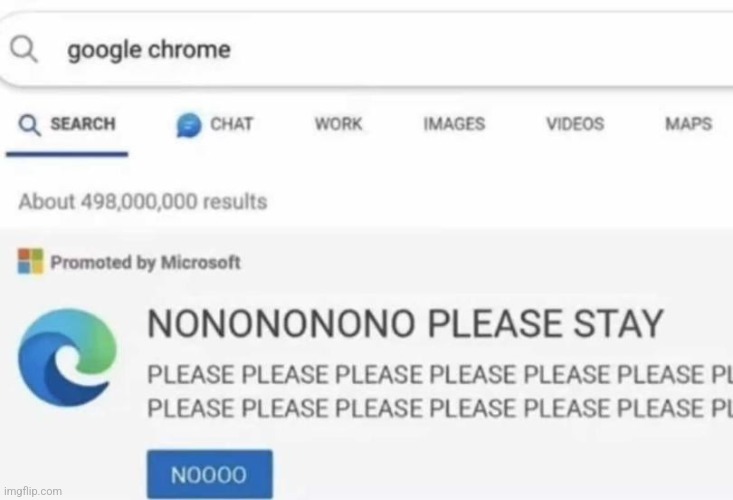Click the "About 498,000,000 results" text

coord(143,201)
